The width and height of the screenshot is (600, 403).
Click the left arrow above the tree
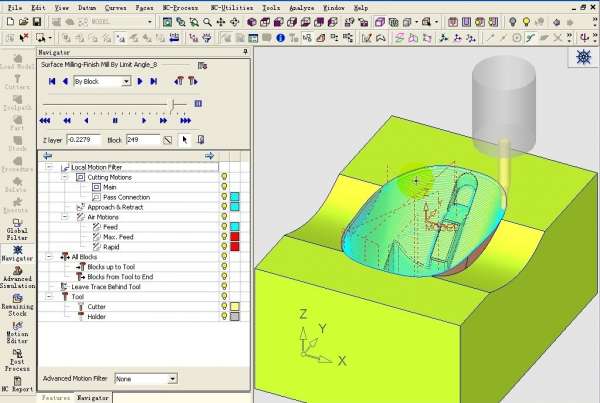pyautogui.click(x=47, y=156)
